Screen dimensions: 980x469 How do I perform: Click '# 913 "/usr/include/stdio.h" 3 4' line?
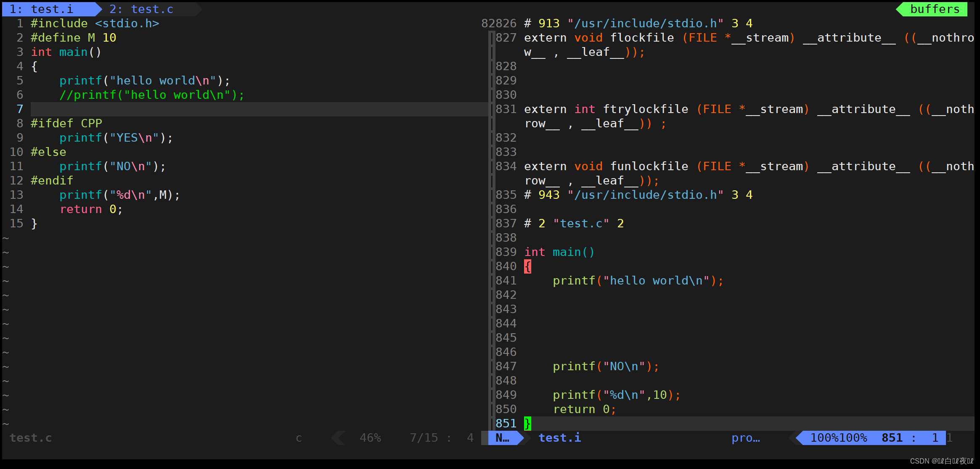638,24
